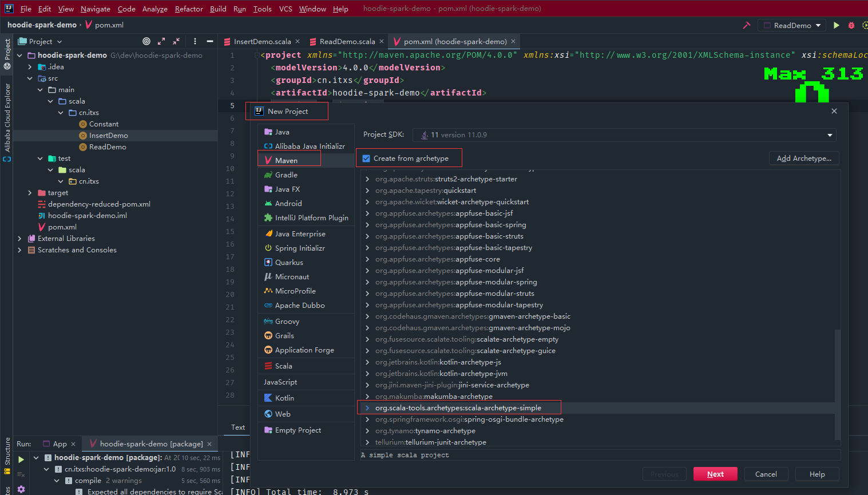Expand org.scala-tools.archetypes:scala-archetype-simple archetype

pos(367,408)
